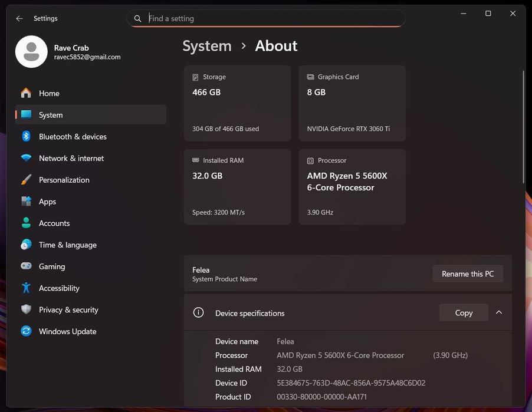This screenshot has width=532, height=412.
Task: Open the Apps settings section
Action: click(x=91, y=202)
